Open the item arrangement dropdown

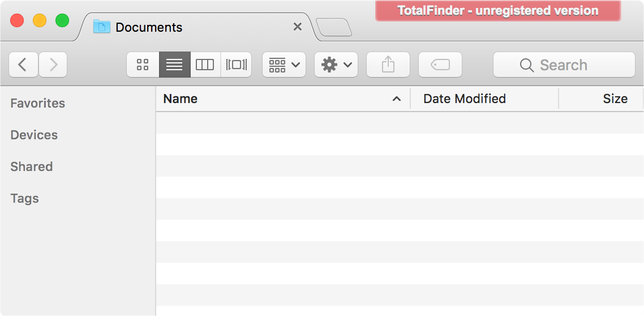pos(284,65)
